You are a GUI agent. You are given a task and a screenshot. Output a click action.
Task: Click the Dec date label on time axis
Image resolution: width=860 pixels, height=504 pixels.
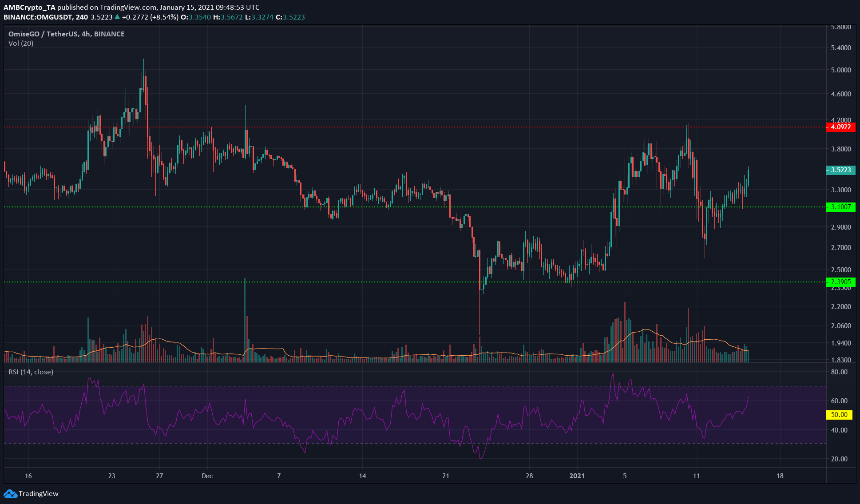[x=207, y=476]
